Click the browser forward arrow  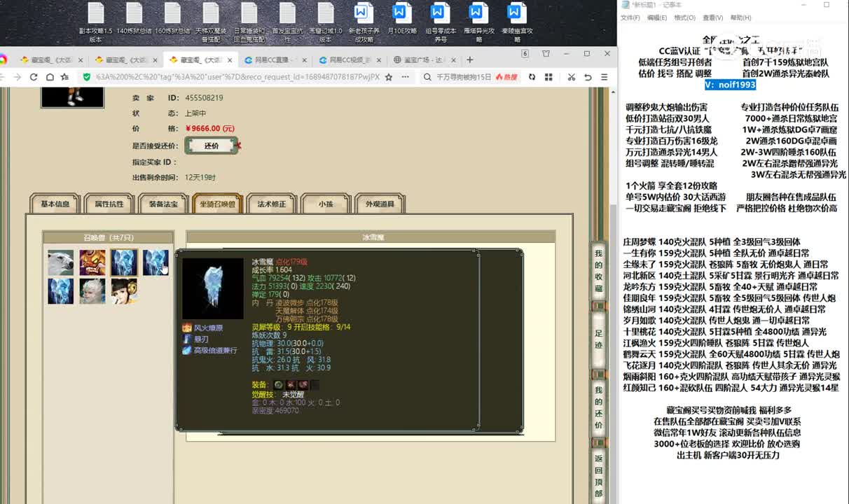18,77
